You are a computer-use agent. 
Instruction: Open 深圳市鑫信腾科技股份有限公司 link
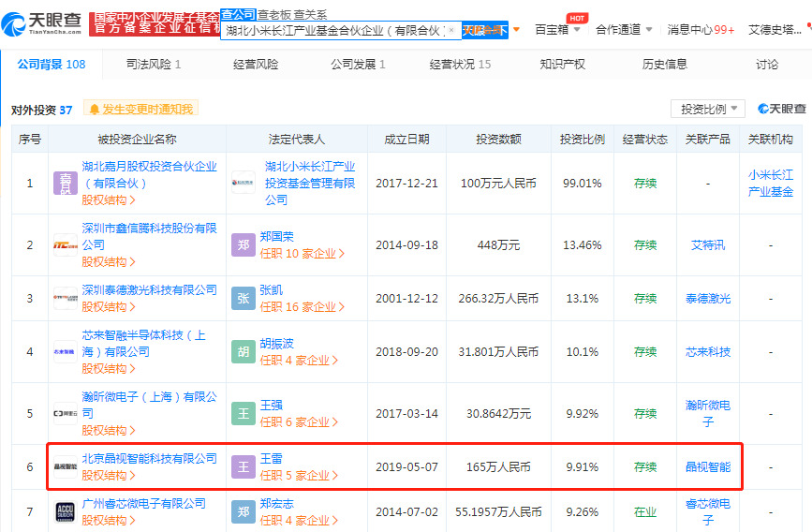click(149, 236)
